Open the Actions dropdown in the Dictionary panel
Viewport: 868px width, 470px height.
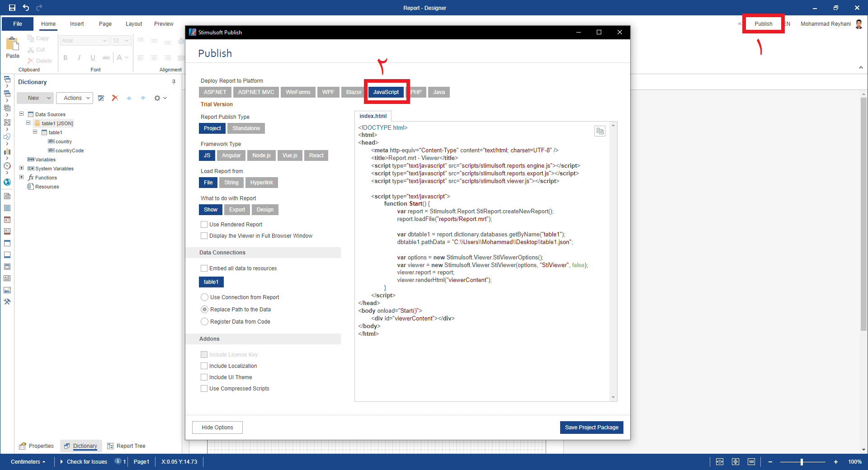75,98
